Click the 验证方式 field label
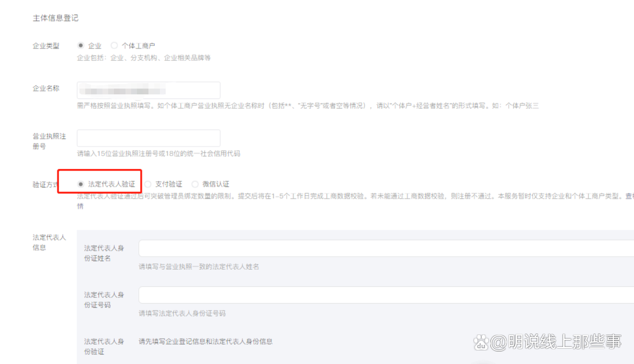 pos(46,184)
